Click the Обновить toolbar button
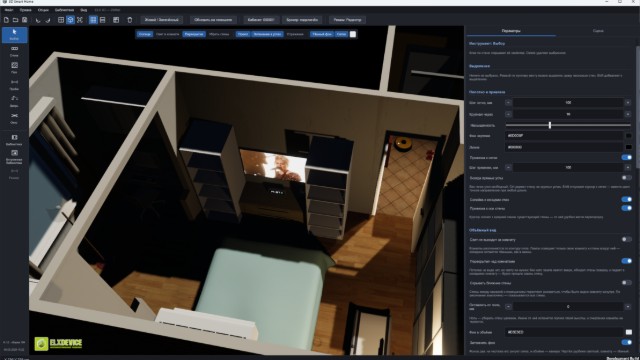Viewport: 640px width, 360px height. [x=213, y=20]
